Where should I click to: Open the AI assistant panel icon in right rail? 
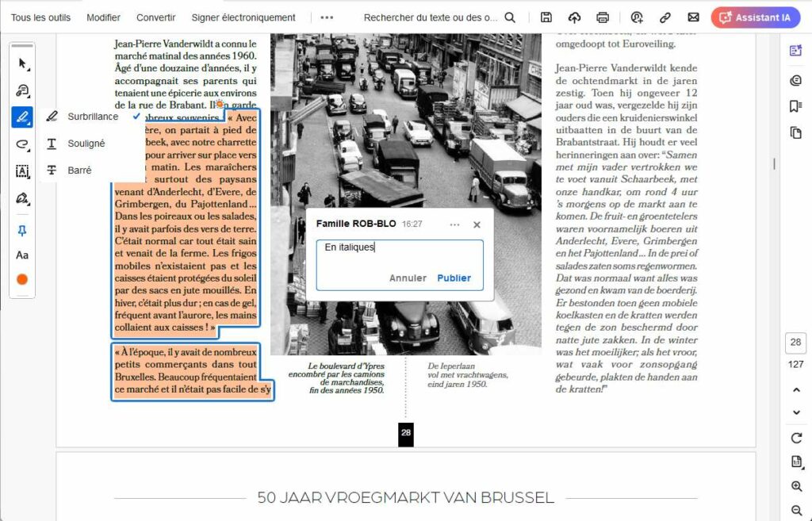click(x=796, y=50)
